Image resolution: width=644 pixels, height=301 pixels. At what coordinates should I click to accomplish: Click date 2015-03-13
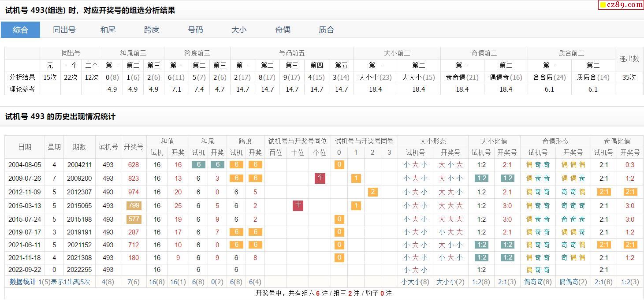[25, 205]
